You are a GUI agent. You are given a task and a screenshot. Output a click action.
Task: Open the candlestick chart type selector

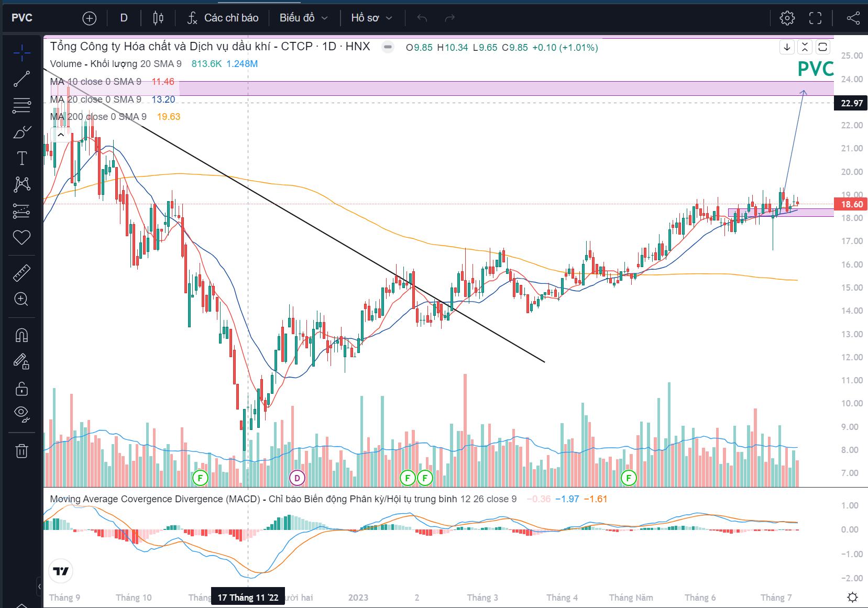[x=158, y=18]
